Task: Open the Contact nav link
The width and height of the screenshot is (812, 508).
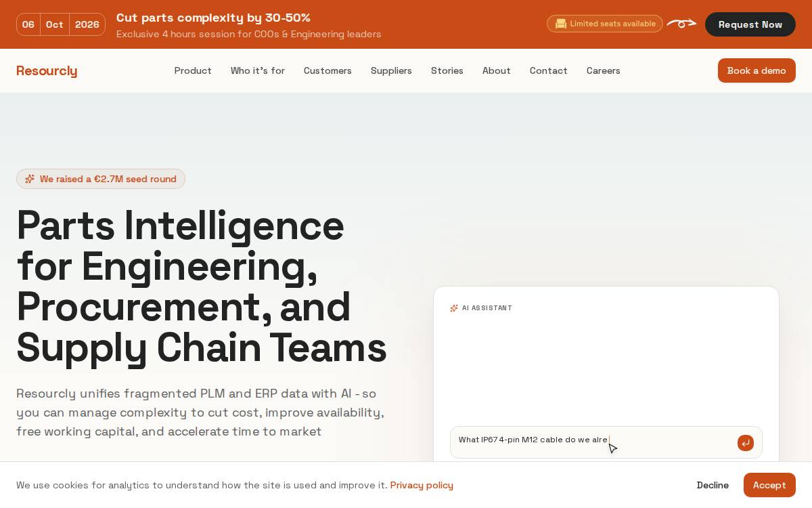Action: tap(549, 70)
